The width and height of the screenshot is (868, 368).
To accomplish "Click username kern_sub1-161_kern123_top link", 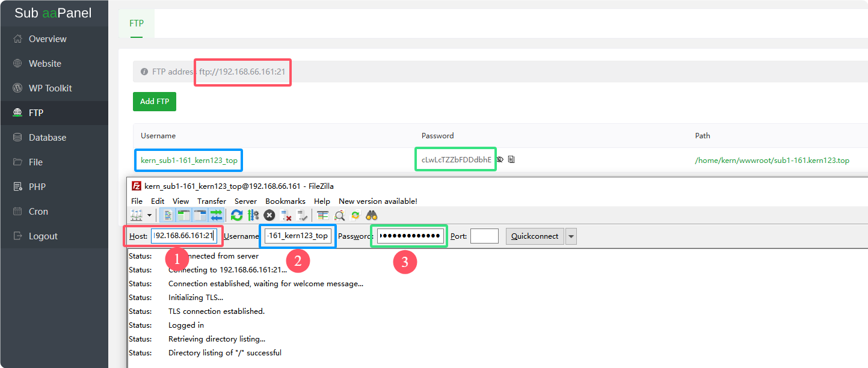I will [x=189, y=161].
